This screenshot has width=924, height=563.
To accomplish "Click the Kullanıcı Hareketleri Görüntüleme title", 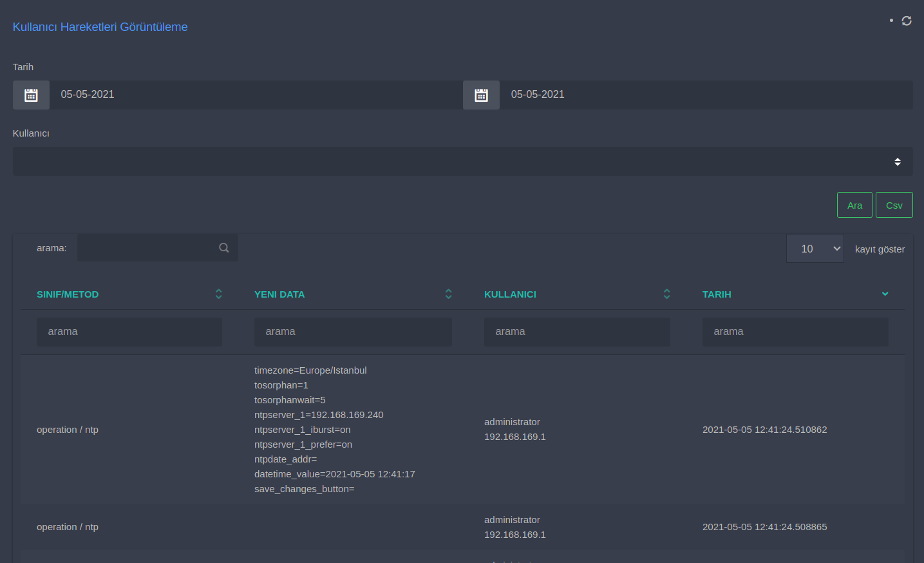I will [x=100, y=27].
